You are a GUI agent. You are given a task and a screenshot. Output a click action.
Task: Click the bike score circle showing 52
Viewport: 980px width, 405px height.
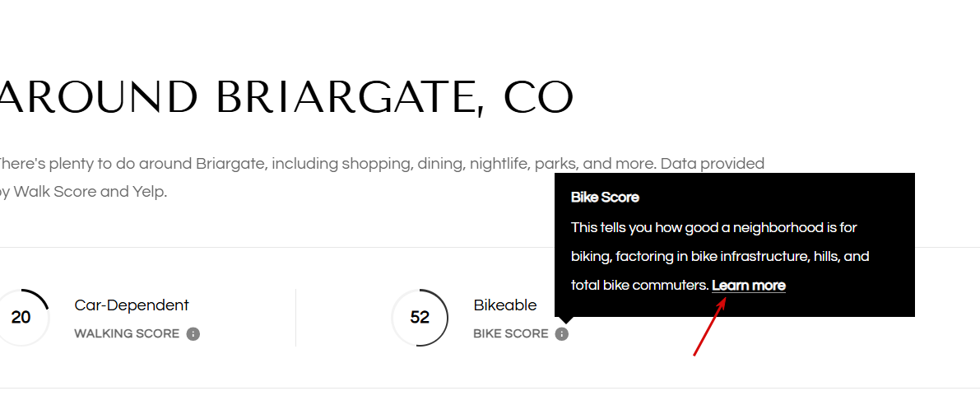point(420,318)
